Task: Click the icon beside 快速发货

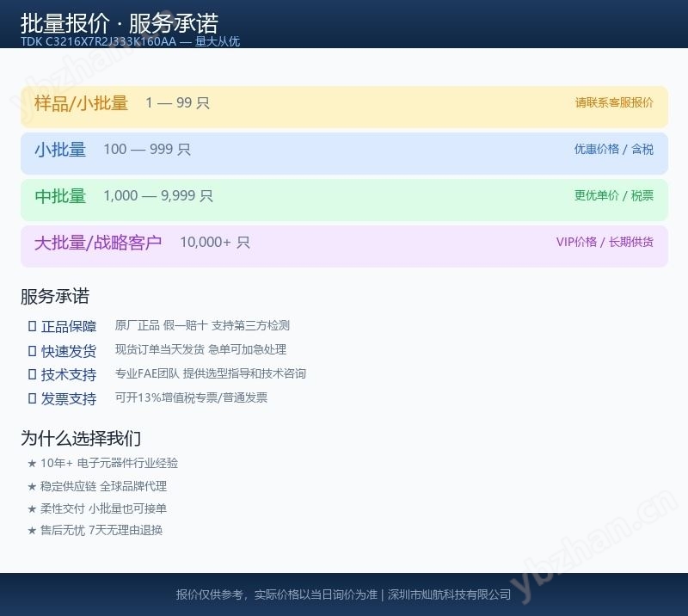Action: click(x=32, y=351)
